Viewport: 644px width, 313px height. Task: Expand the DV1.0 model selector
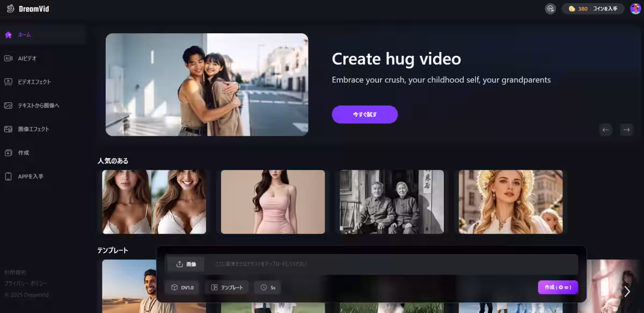[x=182, y=288]
